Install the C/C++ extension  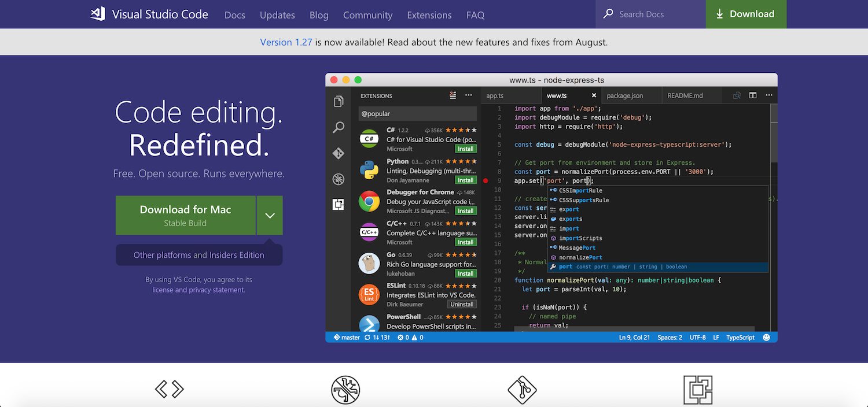click(x=466, y=242)
